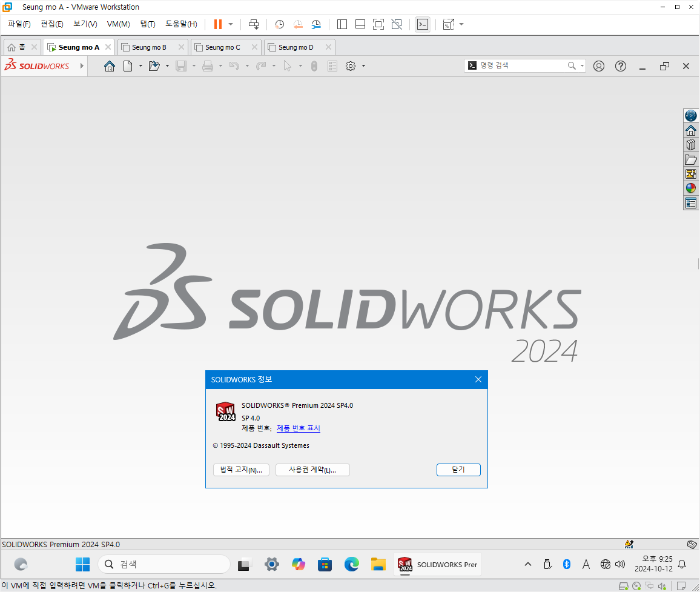Open VMware 도움말(H) menu
The height and width of the screenshot is (592, 700).
181,24
